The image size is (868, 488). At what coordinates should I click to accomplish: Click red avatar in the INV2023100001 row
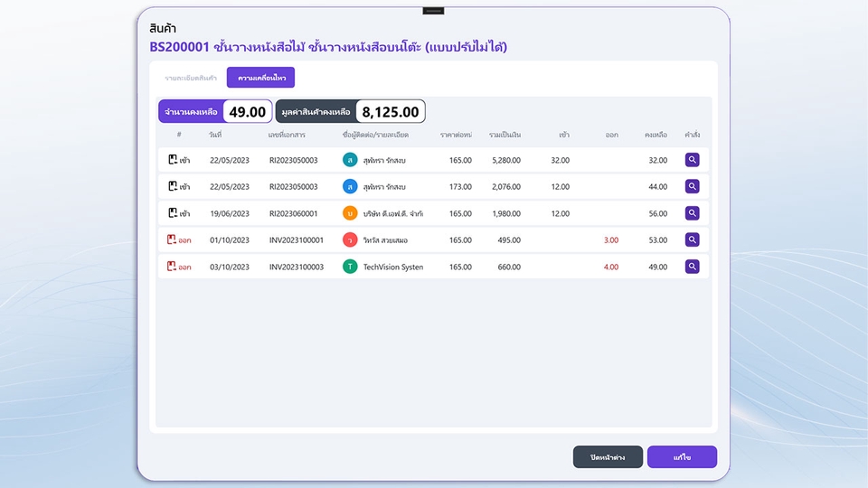(350, 239)
